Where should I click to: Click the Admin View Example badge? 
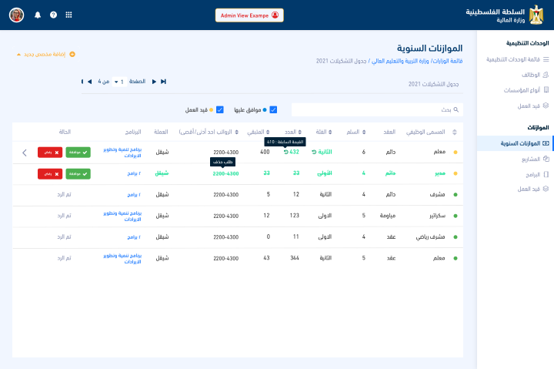[x=249, y=15]
